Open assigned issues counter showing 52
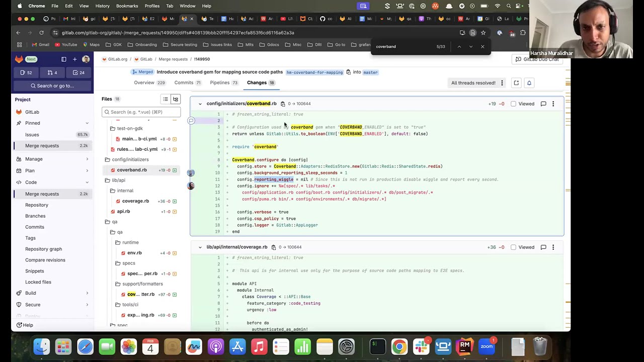The height and width of the screenshot is (362, 644). tap(26, 72)
